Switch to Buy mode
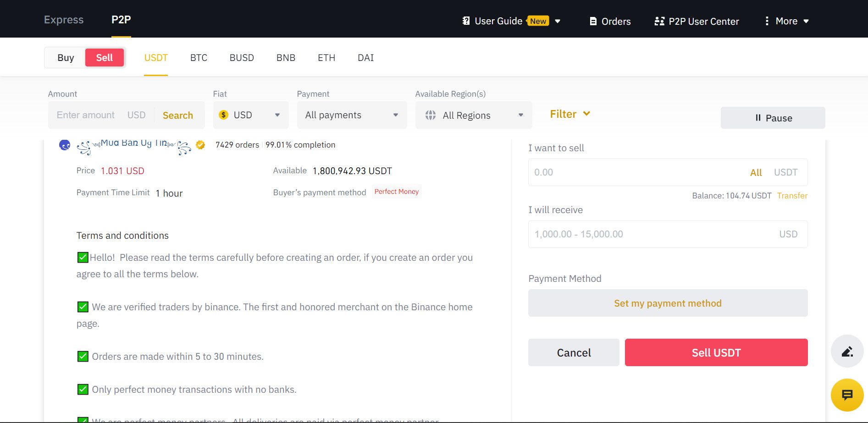 (x=66, y=58)
